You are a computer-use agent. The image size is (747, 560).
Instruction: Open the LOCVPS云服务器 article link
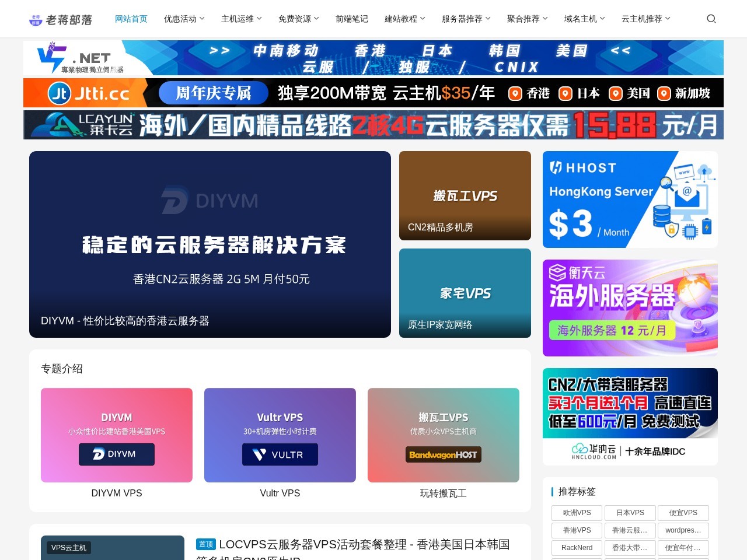pos(364,544)
